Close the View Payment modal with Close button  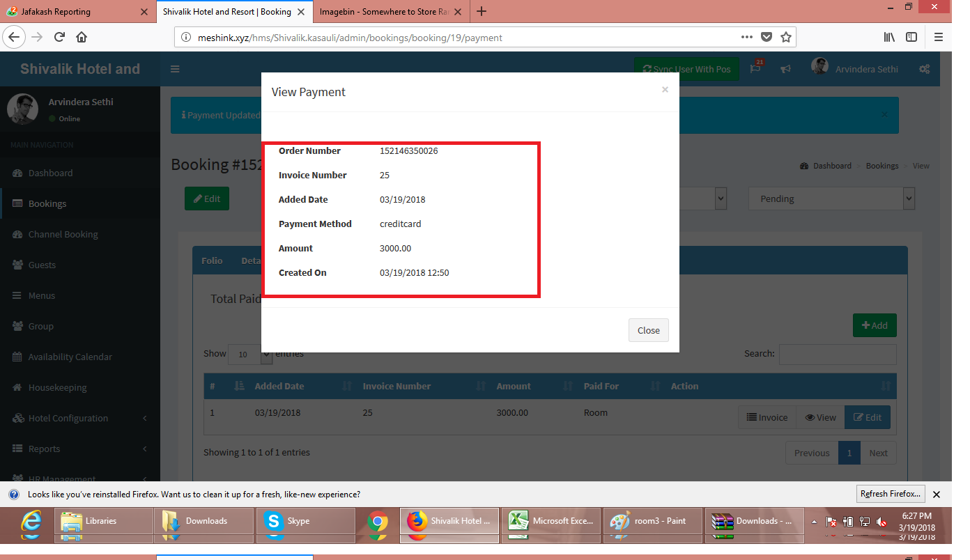pos(649,330)
